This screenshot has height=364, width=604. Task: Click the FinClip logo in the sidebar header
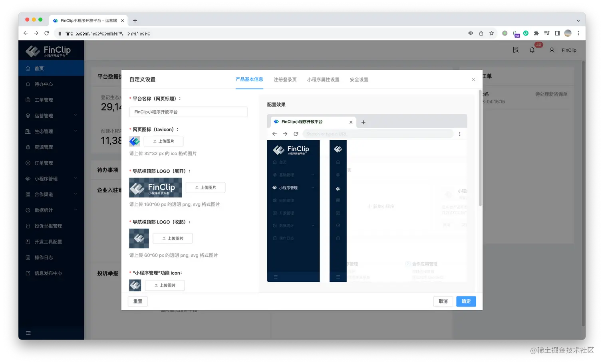click(48, 51)
